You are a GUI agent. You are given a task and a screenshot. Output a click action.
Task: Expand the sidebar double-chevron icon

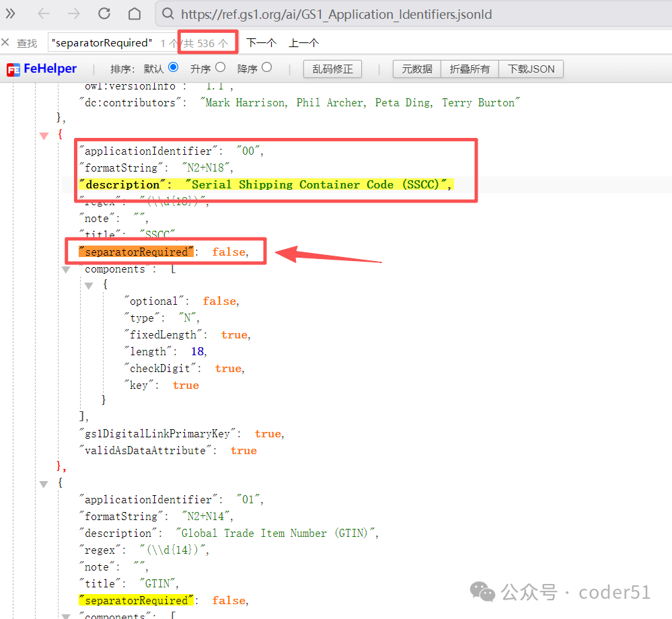click(x=10, y=14)
